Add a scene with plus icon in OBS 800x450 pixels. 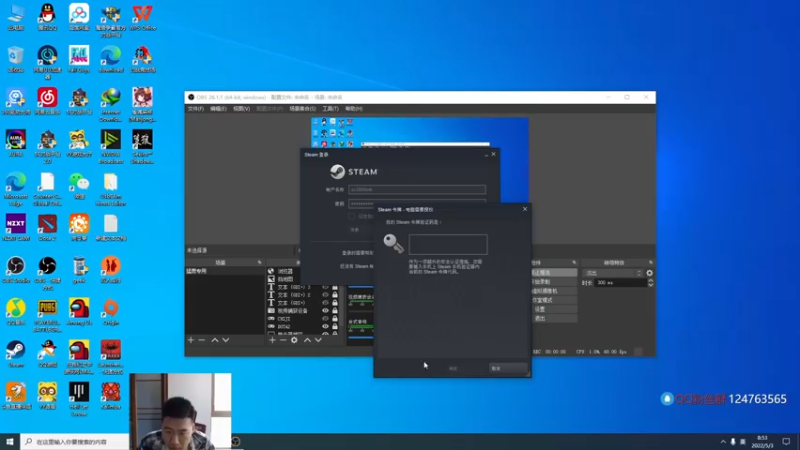(191, 340)
